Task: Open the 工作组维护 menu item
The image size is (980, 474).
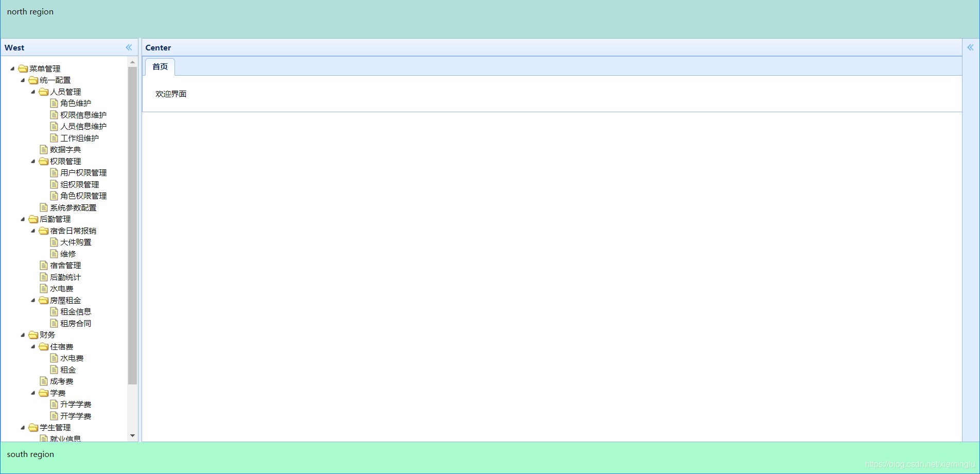Action: click(x=79, y=138)
